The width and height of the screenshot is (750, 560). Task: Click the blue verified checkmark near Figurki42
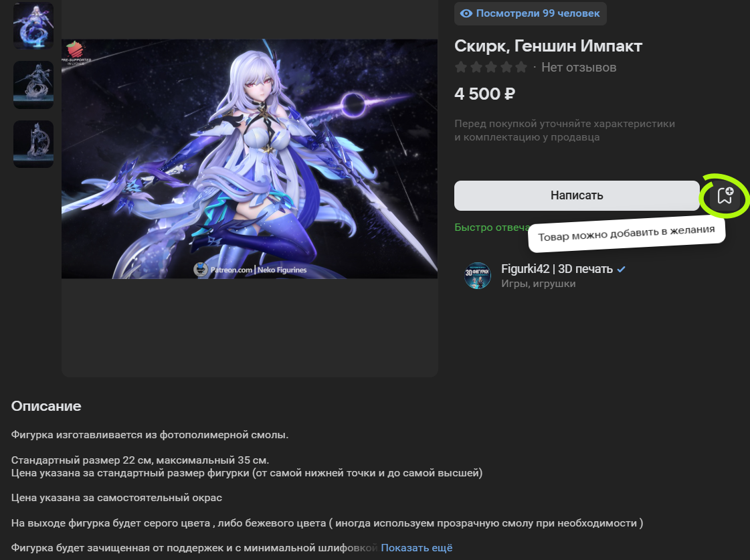click(621, 269)
